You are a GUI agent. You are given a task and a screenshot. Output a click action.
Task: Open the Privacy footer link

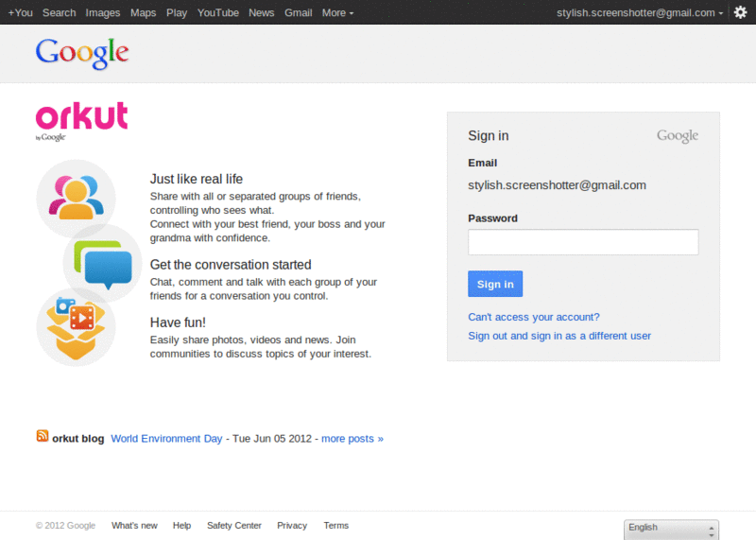point(292,526)
